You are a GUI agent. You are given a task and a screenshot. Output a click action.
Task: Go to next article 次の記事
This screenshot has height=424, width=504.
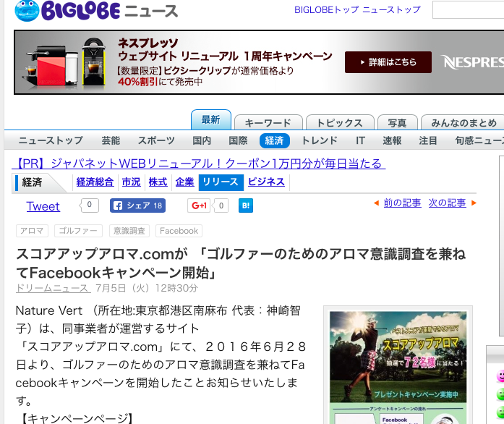(x=447, y=203)
